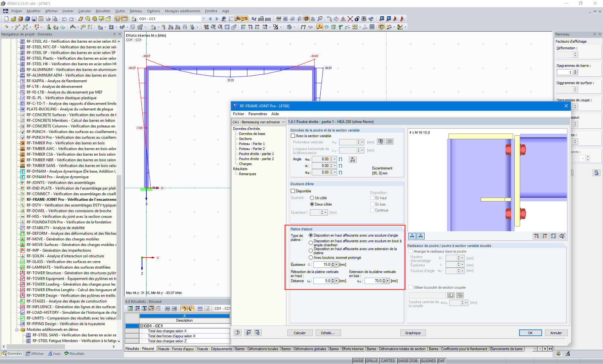Click the view along Z axis icon

pos(545,236)
